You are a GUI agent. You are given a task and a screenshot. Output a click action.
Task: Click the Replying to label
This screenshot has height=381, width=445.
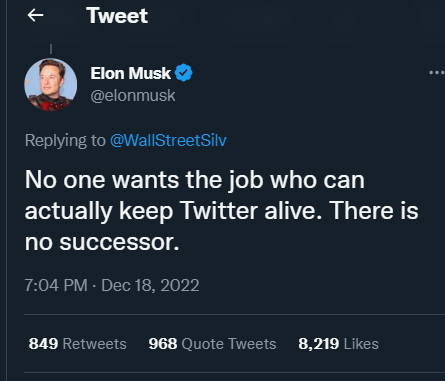[65, 140]
